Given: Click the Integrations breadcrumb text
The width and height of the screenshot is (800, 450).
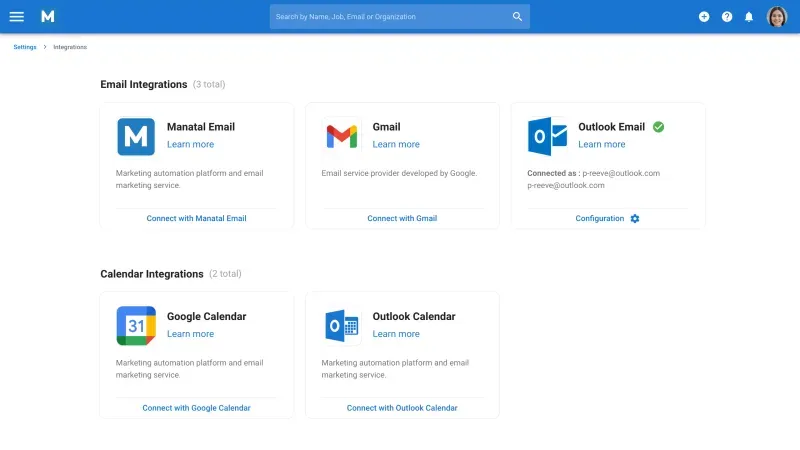Looking at the screenshot, I should click(70, 47).
